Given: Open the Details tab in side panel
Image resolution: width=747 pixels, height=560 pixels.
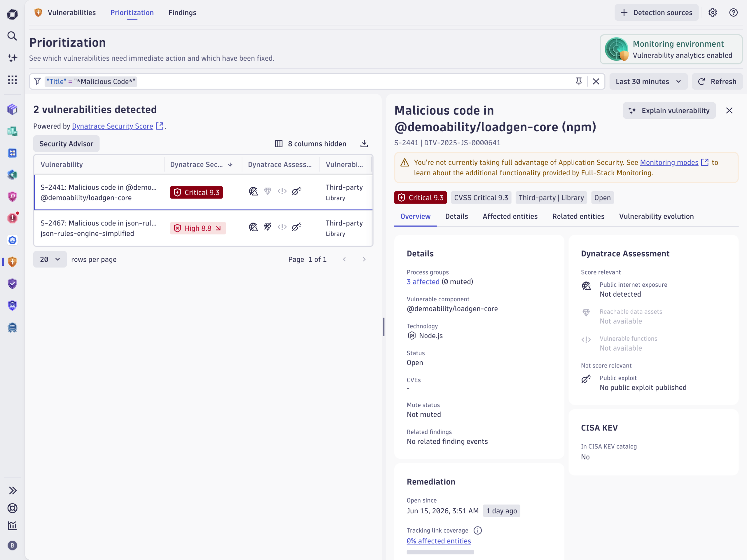Looking at the screenshot, I should 457,216.
